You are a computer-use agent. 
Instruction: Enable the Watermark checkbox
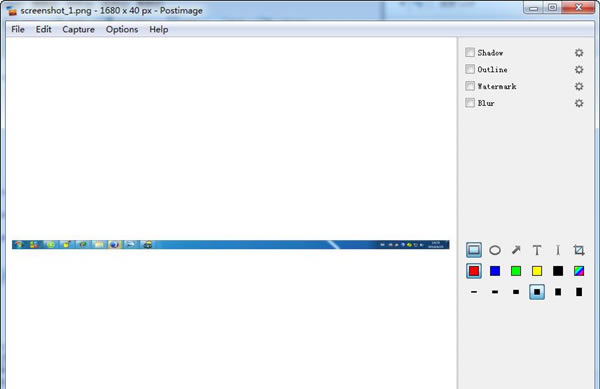click(470, 86)
